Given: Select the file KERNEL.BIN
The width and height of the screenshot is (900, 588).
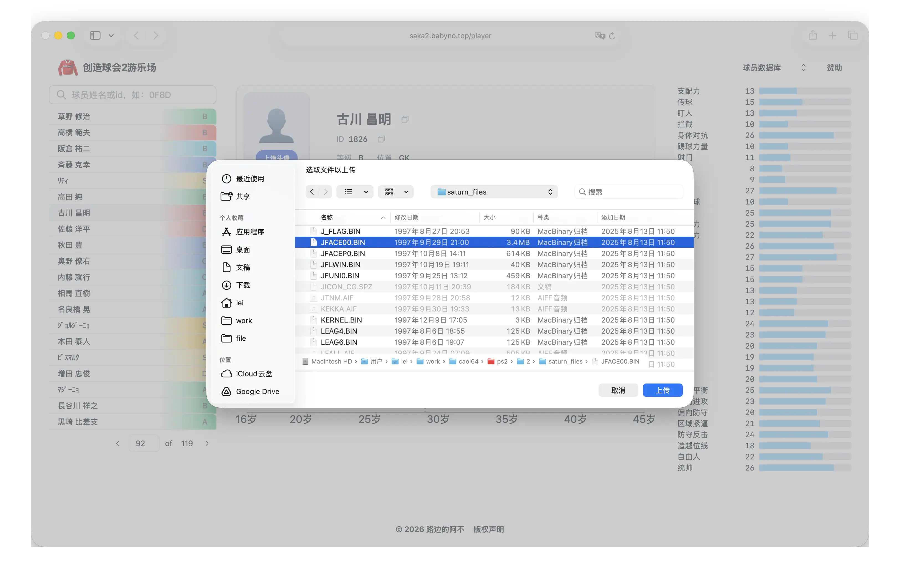Looking at the screenshot, I should pos(494,320).
